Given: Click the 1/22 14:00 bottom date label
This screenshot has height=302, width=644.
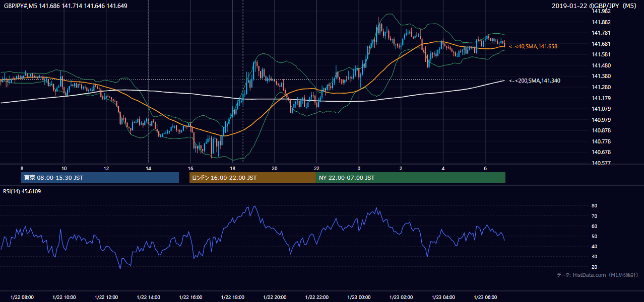Looking at the screenshot, I should [x=148, y=297].
